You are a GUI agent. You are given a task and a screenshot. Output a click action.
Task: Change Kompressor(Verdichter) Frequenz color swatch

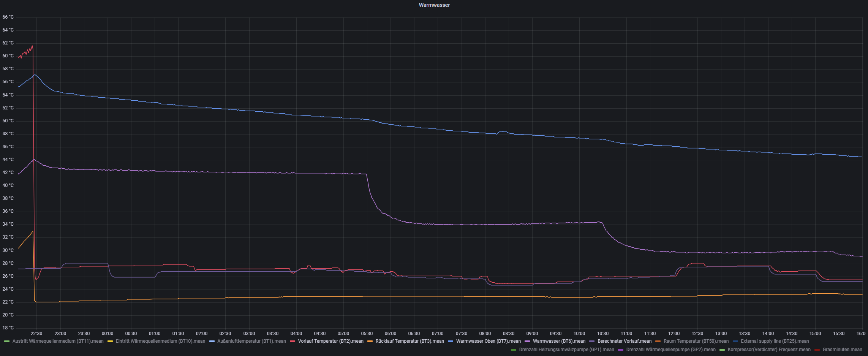tap(722, 350)
